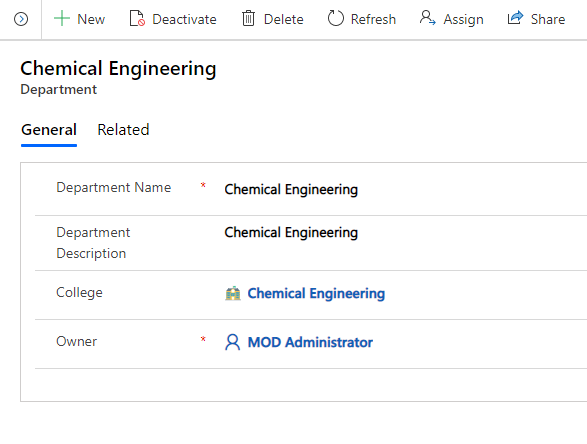Expand the navigation pane chevron icon

(x=21, y=19)
